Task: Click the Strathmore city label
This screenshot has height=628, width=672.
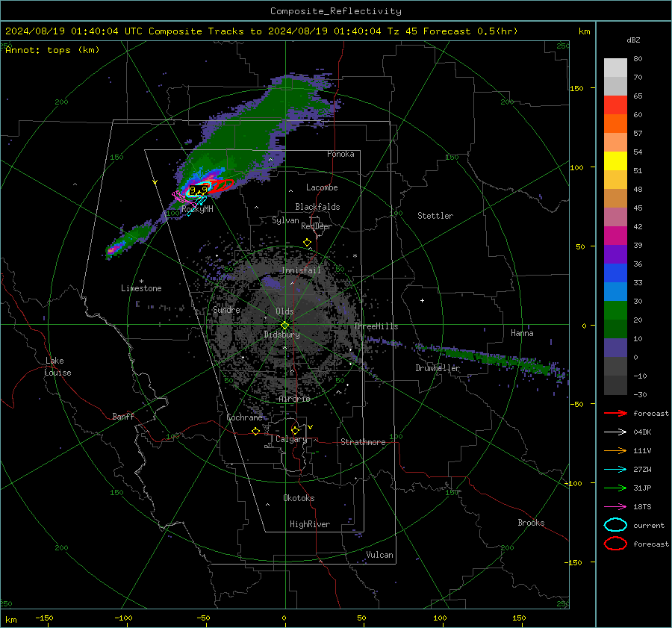Action: (x=363, y=442)
